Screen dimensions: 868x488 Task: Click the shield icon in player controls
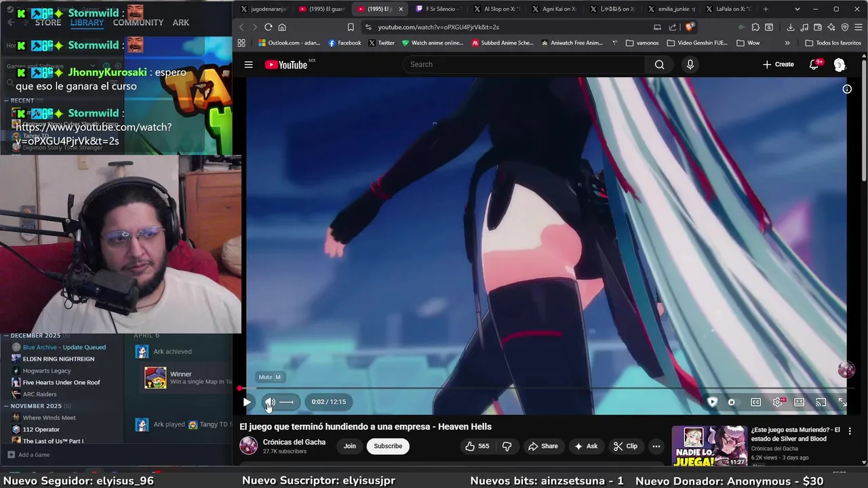[712, 402]
